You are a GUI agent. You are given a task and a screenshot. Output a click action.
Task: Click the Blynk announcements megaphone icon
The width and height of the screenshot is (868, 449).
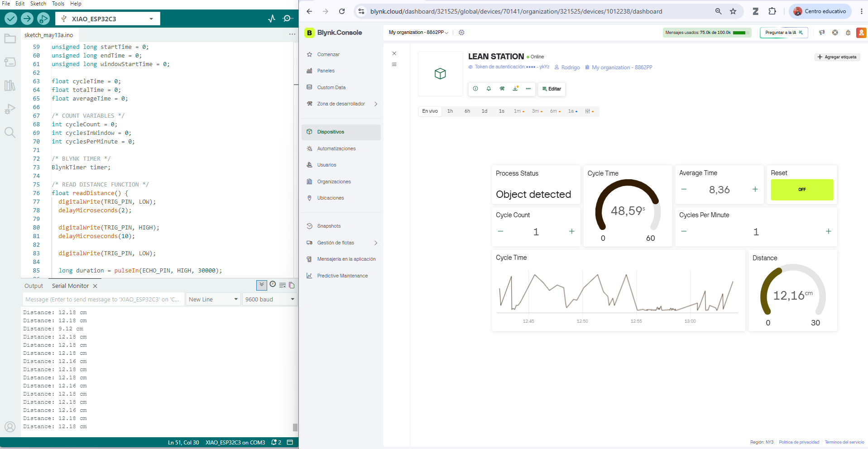tap(822, 33)
